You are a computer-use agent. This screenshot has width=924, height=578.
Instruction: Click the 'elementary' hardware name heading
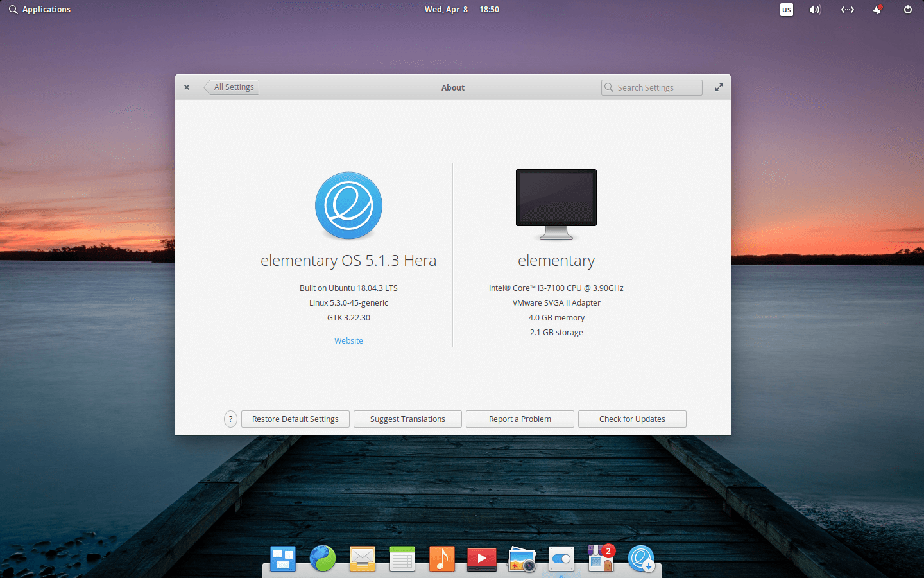pos(556,261)
